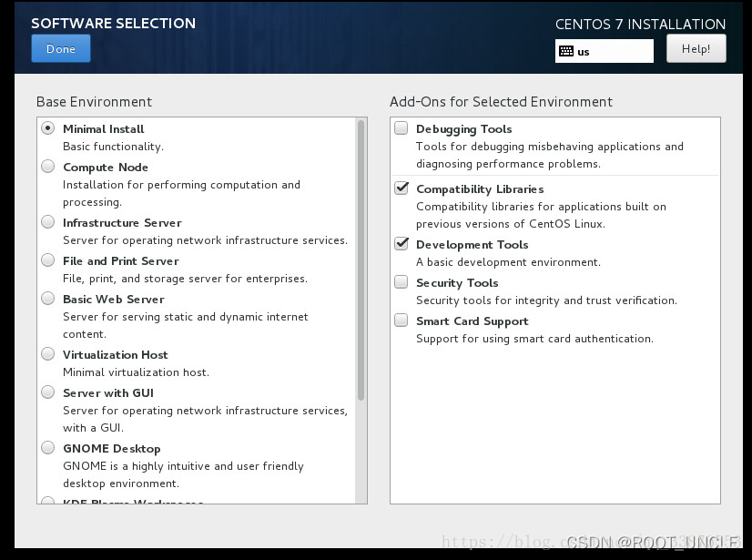Click the Base Environment list scrollbar
The width and height of the screenshot is (752, 560).
[x=361, y=260]
